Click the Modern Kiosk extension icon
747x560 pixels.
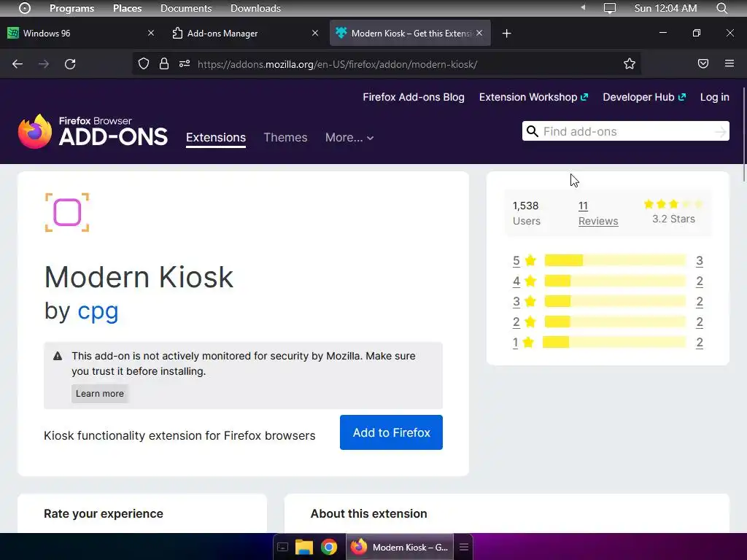(x=67, y=212)
